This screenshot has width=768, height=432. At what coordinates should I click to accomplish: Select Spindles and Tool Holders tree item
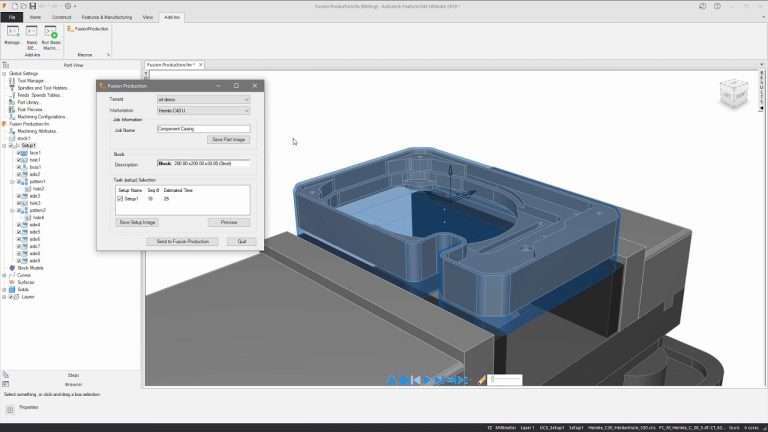42,88
